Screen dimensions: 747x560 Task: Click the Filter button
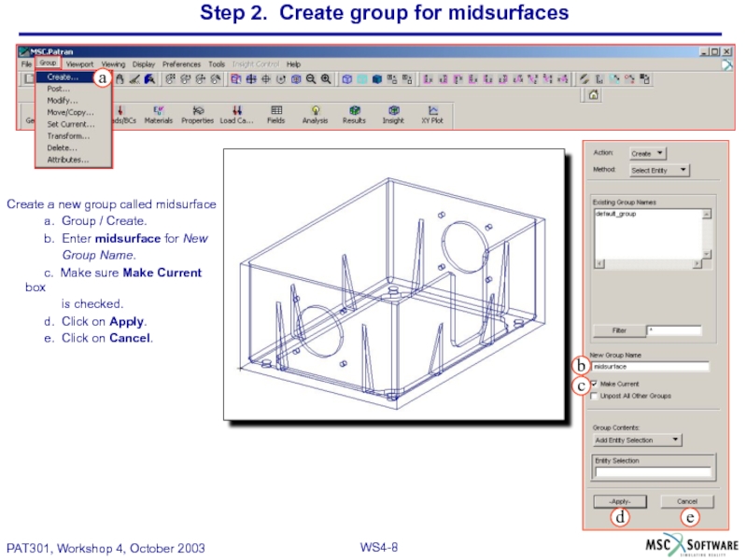coord(619,330)
